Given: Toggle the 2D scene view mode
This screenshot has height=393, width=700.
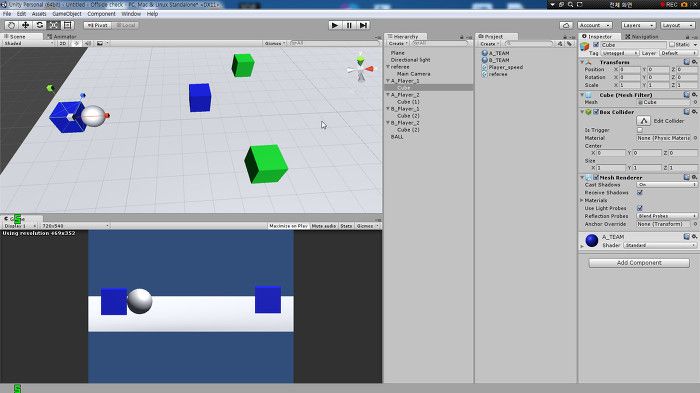Looking at the screenshot, I should point(63,43).
